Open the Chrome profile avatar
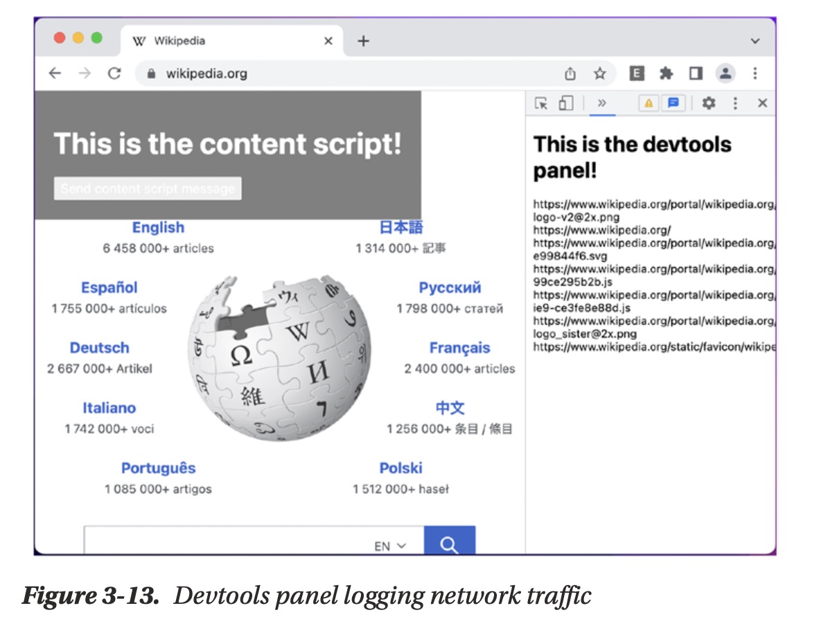 pos(725,73)
